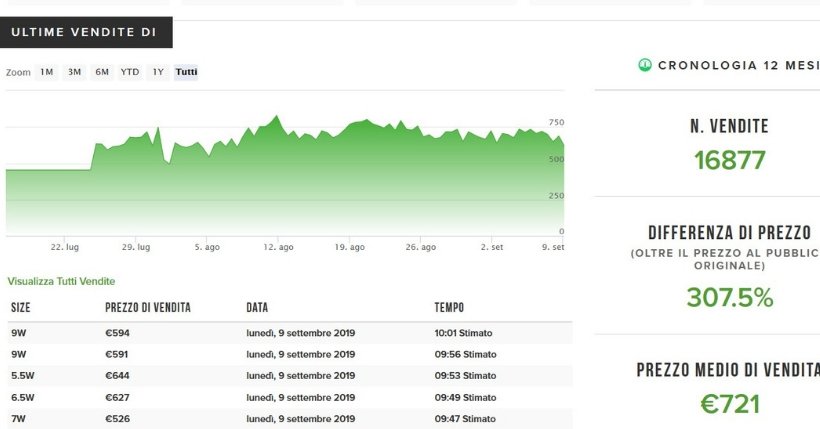820x429 pixels.
Task: Select Tutti zoom range
Action: (186, 72)
